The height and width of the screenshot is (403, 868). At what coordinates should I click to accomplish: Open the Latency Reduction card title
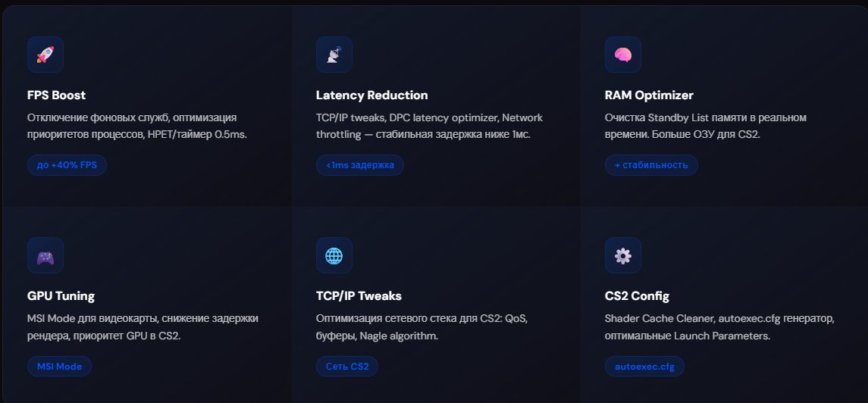[372, 95]
